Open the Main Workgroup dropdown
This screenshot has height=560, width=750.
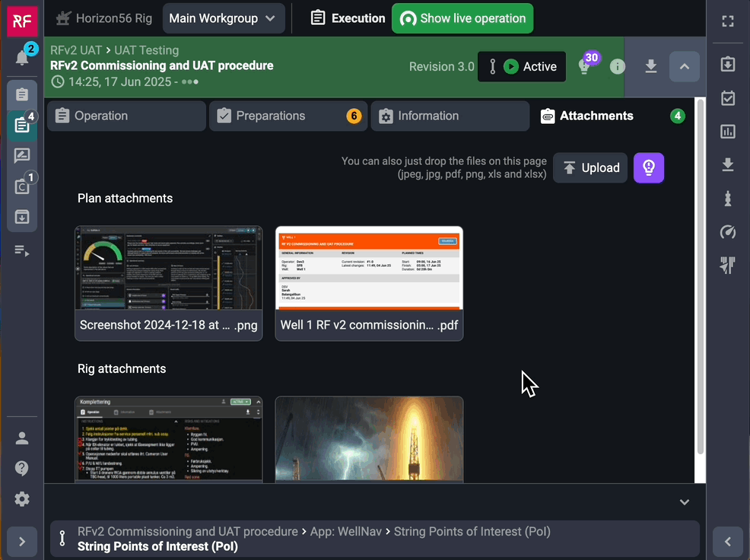[223, 18]
